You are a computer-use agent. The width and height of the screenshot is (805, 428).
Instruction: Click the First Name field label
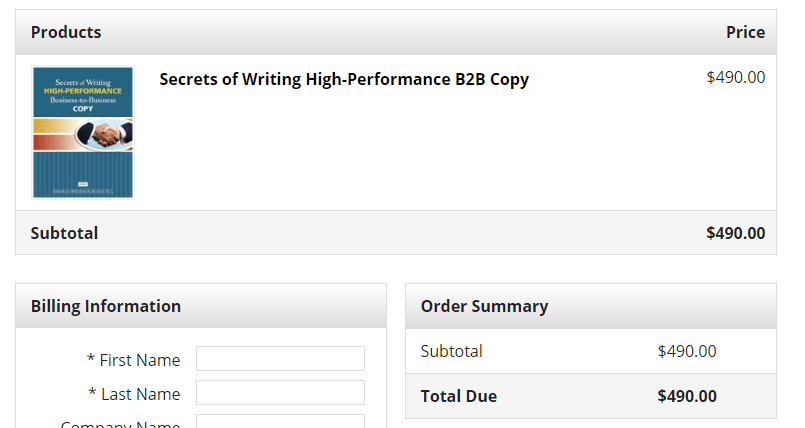click(x=134, y=360)
